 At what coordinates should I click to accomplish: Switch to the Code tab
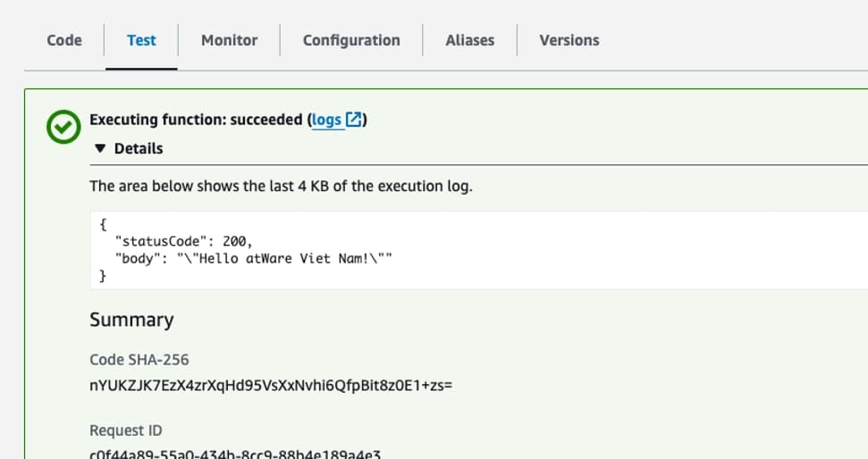click(64, 40)
